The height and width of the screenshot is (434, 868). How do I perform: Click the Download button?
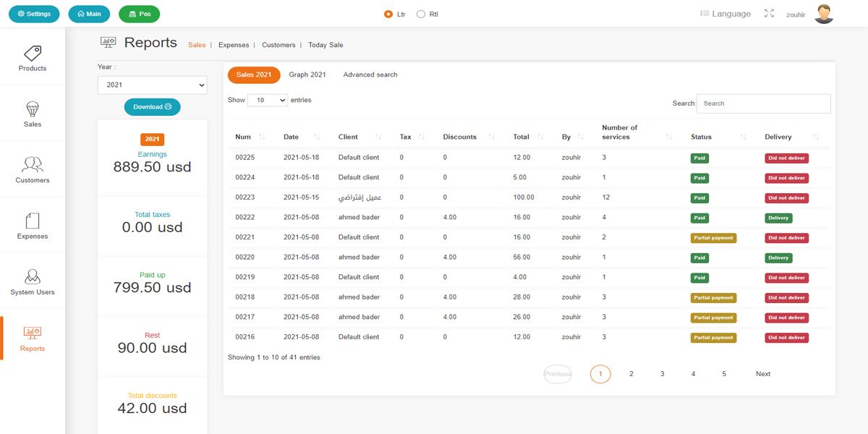click(x=152, y=107)
